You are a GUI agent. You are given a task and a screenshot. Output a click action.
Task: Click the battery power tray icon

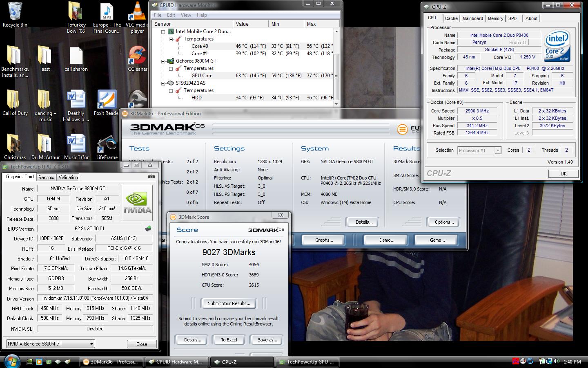click(542, 361)
